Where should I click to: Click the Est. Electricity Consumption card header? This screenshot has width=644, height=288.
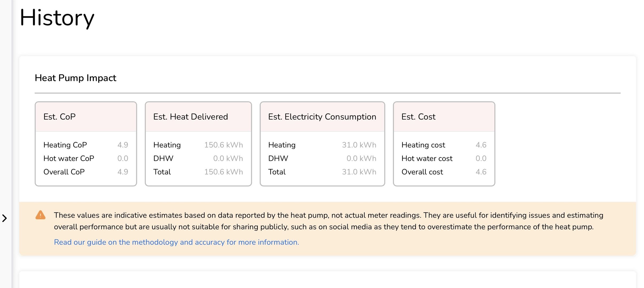tap(322, 117)
